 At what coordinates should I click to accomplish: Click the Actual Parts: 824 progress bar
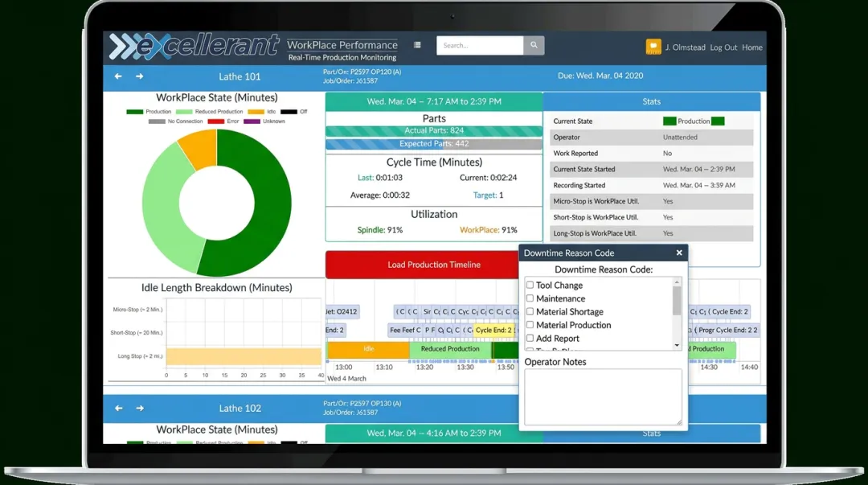pyautogui.click(x=434, y=131)
